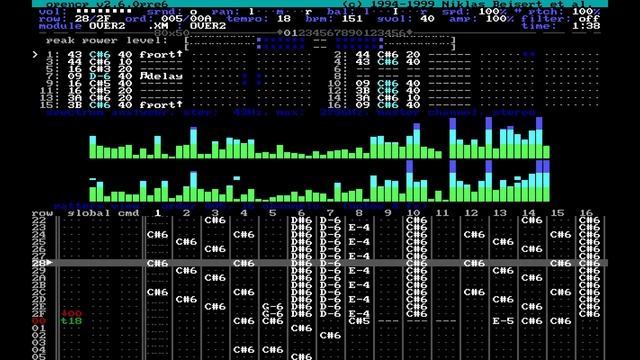640x360 pixels.
Task: Click the C#5 note in column 8
Action: [359, 321]
